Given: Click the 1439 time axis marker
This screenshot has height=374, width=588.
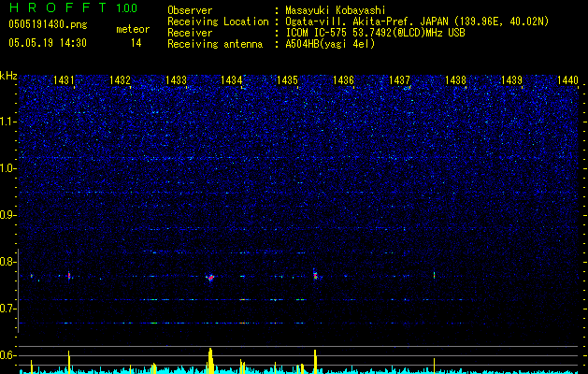Looking at the screenshot, I should tap(511, 79).
